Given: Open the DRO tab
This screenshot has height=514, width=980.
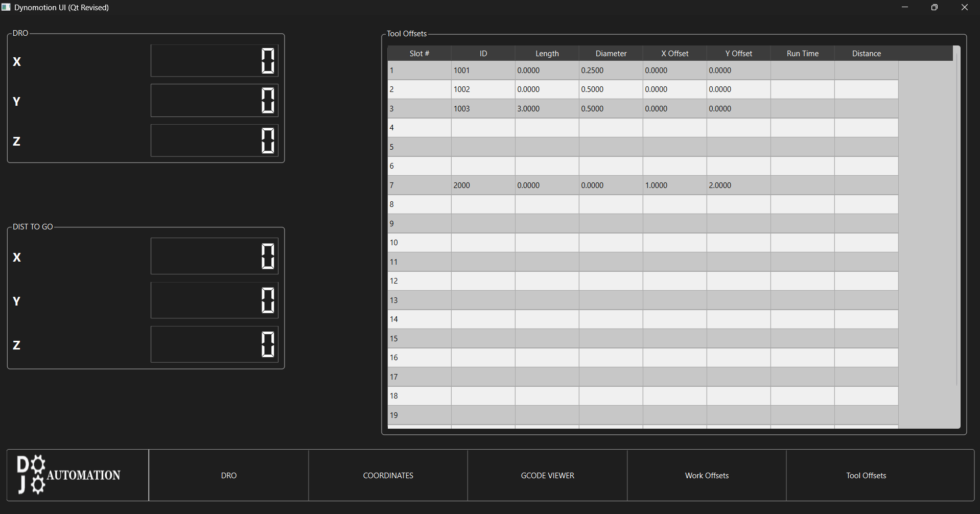Looking at the screenshot, I should click(228, 475).
